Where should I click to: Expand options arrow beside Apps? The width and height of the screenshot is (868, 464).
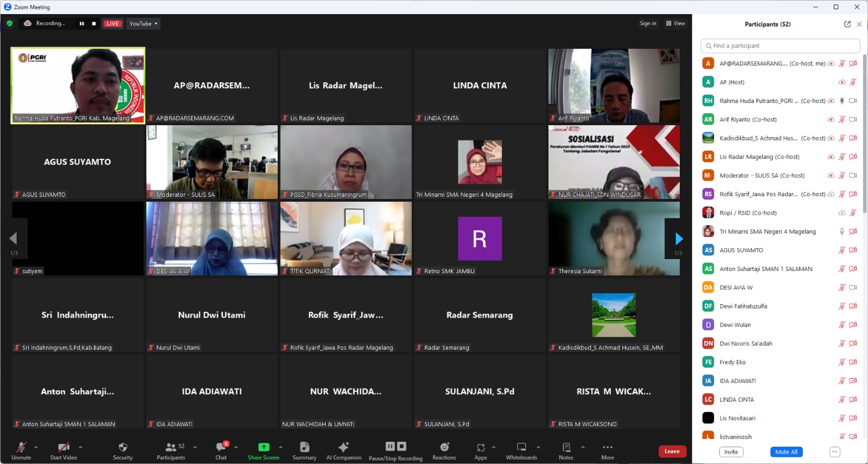pyautogui.click(x=494, y=447)
